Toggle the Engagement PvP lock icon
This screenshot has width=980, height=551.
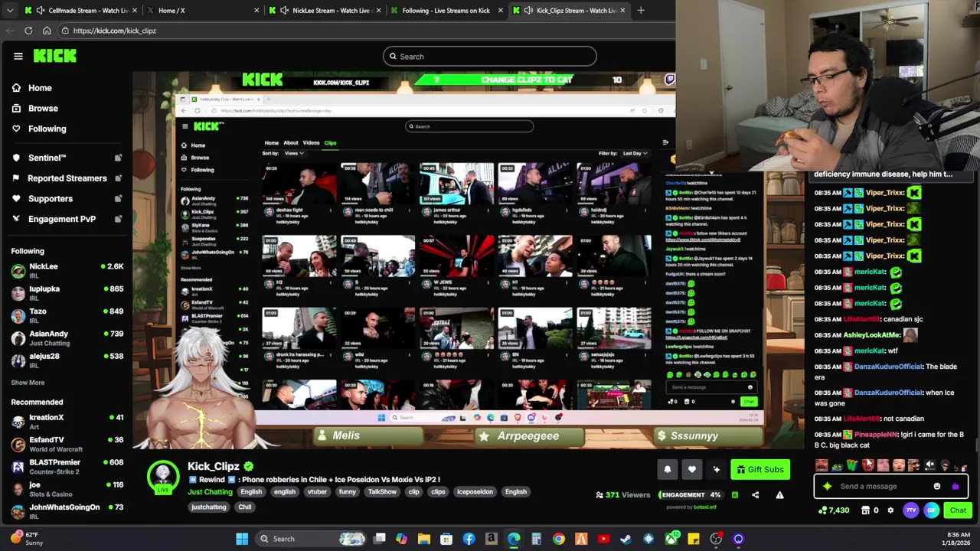[118, 219]
